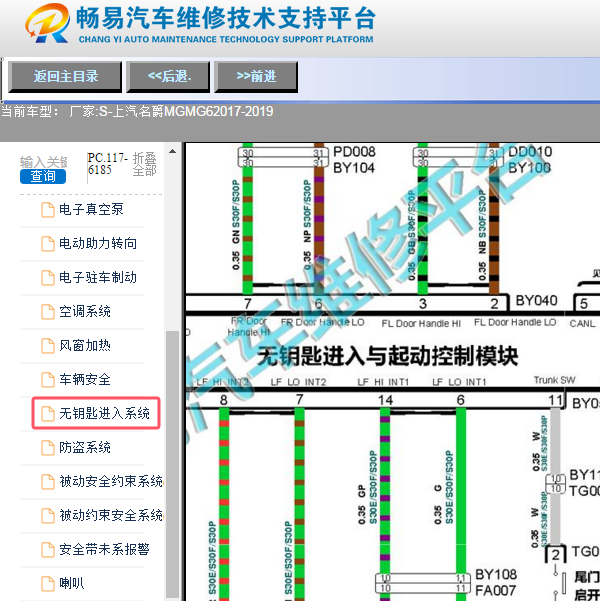Click connector label BY108 in the diagram
Screen dimensions: 600x601
(496, 575)
